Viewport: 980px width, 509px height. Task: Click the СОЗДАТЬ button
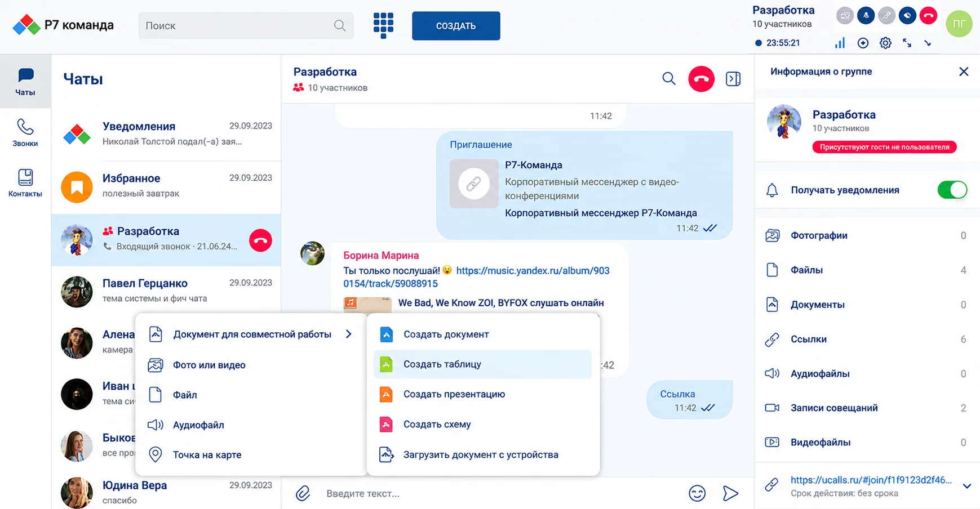(x=456, y=26)
